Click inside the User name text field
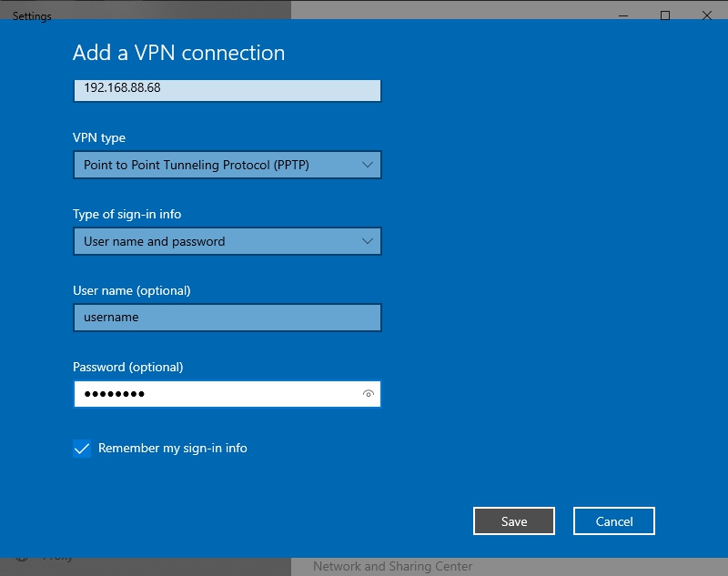The height and width of the screenshot is (576, 728). tap(226, 318)
